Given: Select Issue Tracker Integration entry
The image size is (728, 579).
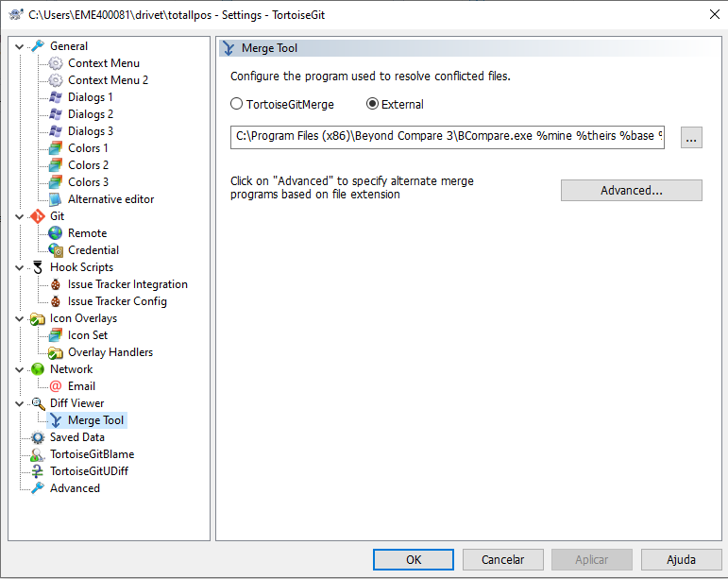Looking at the screenshot, I should click(x=127, y=284).
